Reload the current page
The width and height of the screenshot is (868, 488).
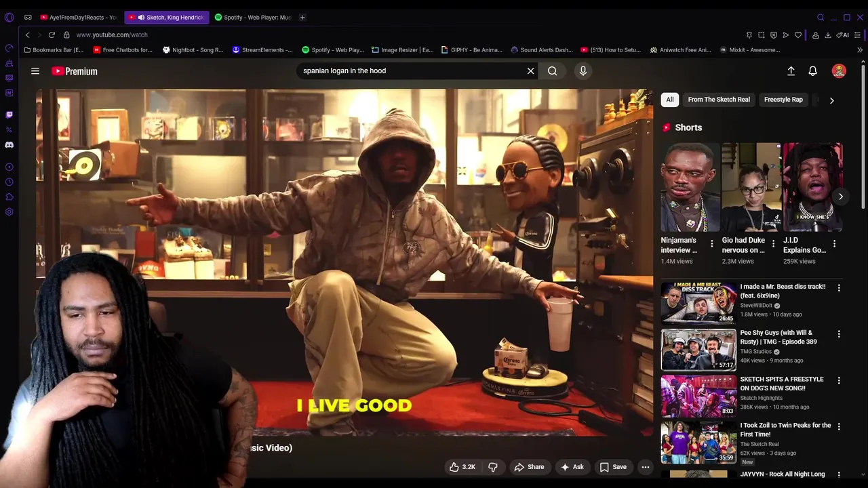tap(52, 35)
